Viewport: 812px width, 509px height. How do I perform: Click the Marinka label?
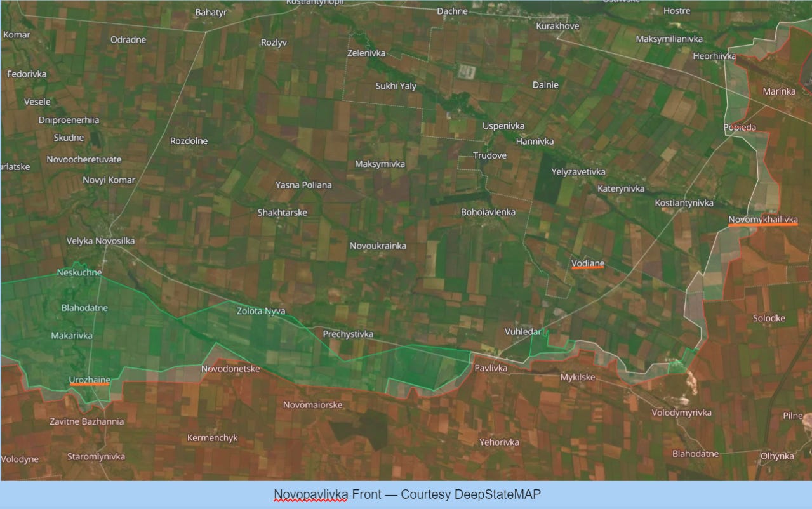click(x=779, y=91)
